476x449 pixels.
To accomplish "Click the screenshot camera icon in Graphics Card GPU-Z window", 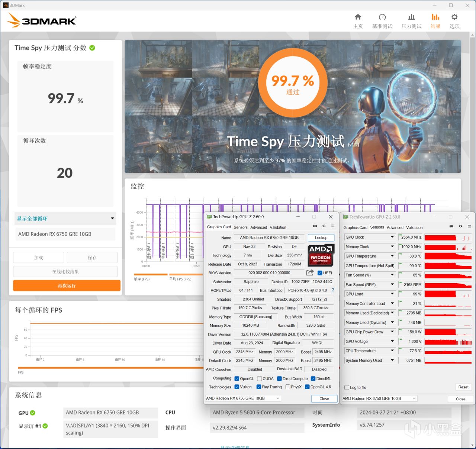I will tap(315, 226).
